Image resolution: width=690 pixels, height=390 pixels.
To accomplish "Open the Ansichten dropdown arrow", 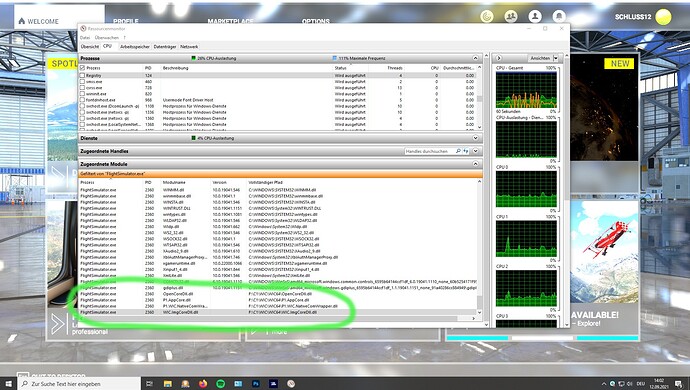I will pos(555,58).
